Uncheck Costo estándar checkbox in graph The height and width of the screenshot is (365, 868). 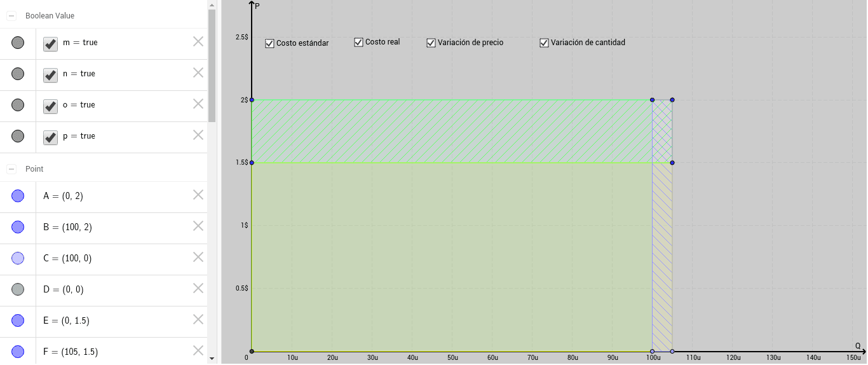point(269,44)
